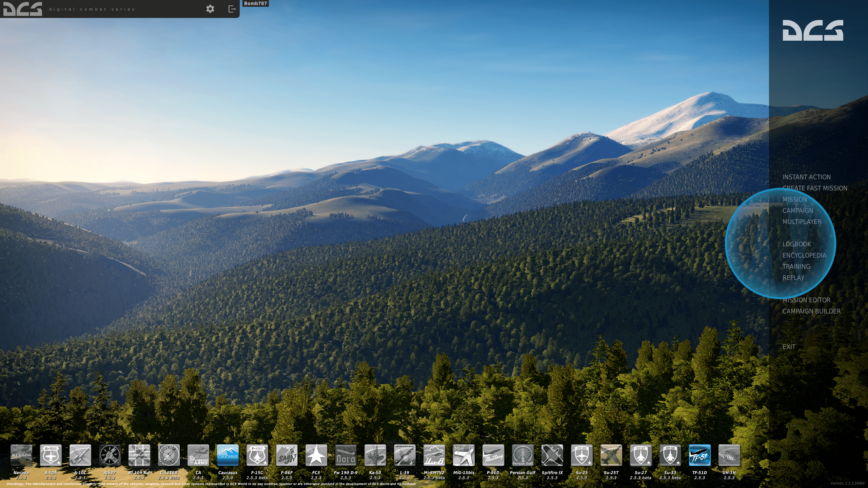
Task: Select the UH-1H helicopter module icon
Action: (729, 455)
